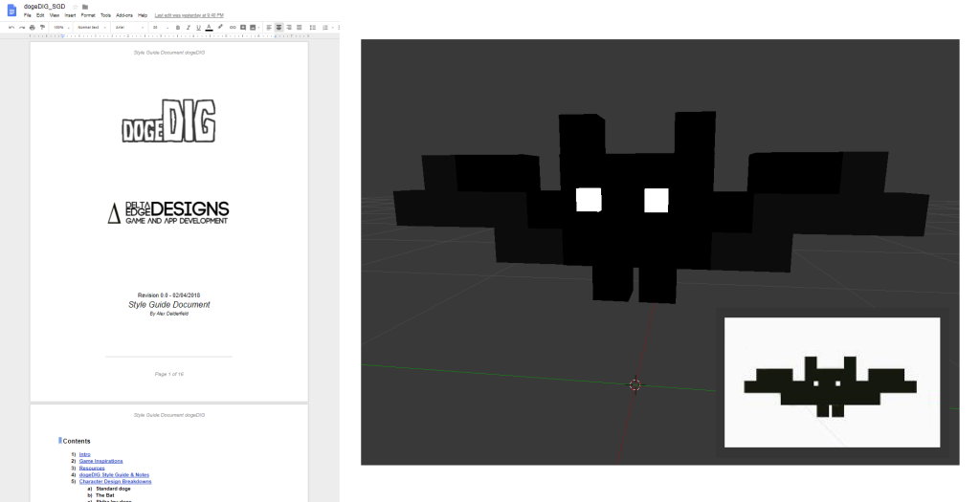Select the paint format roller icon
The image size is (980, 502).
(42, 27)
